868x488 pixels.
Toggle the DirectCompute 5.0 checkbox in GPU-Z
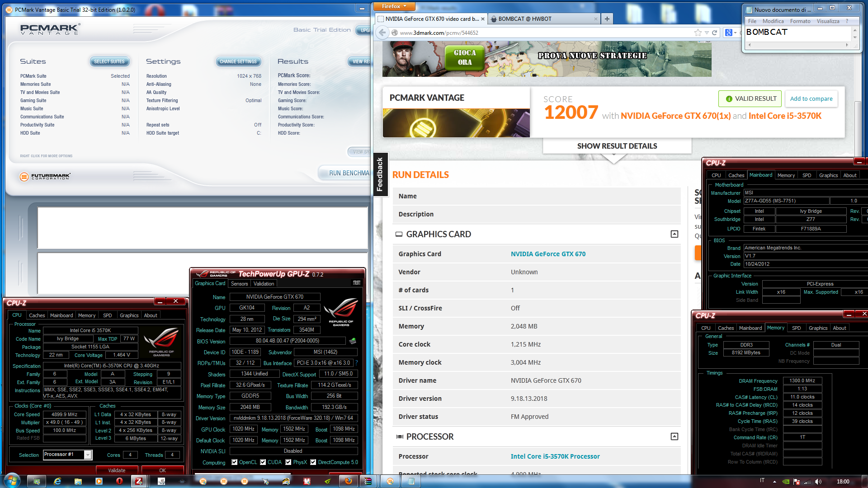(313, 462)
